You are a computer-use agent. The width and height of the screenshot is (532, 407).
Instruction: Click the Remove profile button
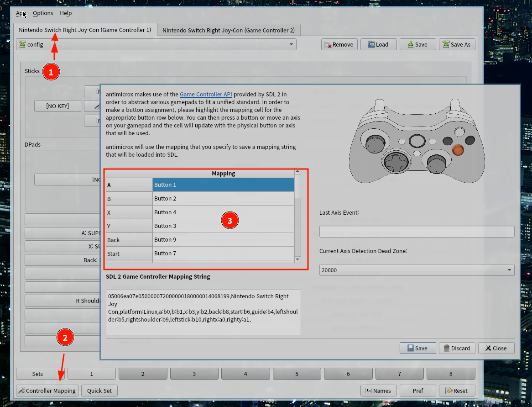point(339,44)
